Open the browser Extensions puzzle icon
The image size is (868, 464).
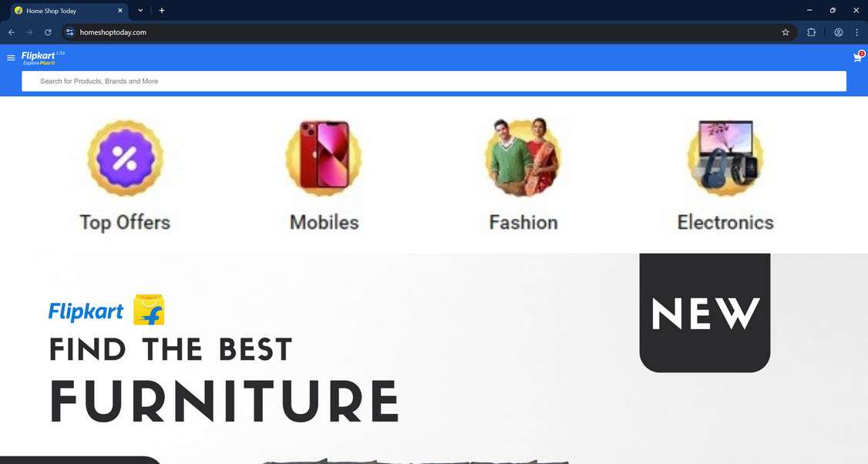click(811, 32)
